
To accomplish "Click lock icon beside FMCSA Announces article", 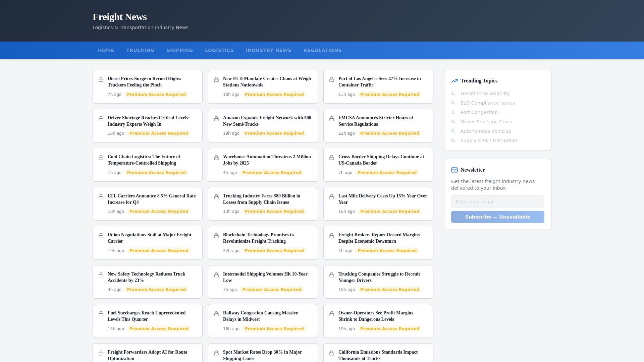I will pyautogui.click(x=332, y=119).
